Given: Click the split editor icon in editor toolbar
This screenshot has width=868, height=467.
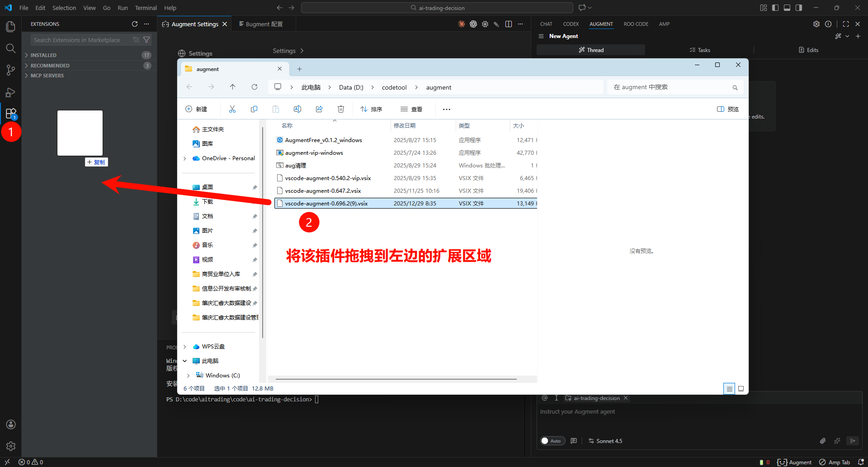Looking at the screenshot, I should 509,24.
